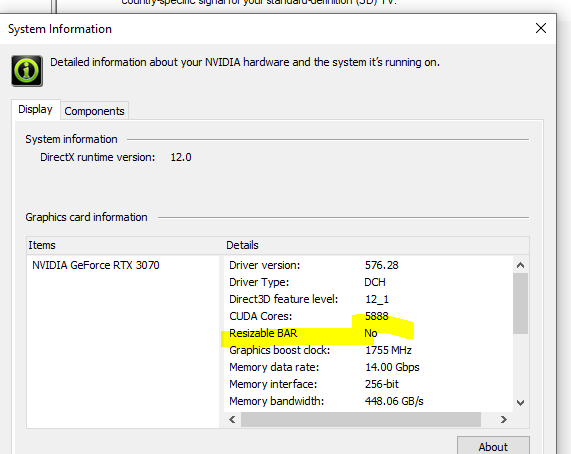Click the DCH driver type value
The width and height of the screenshot is (571, 454).
pos(375,282)
